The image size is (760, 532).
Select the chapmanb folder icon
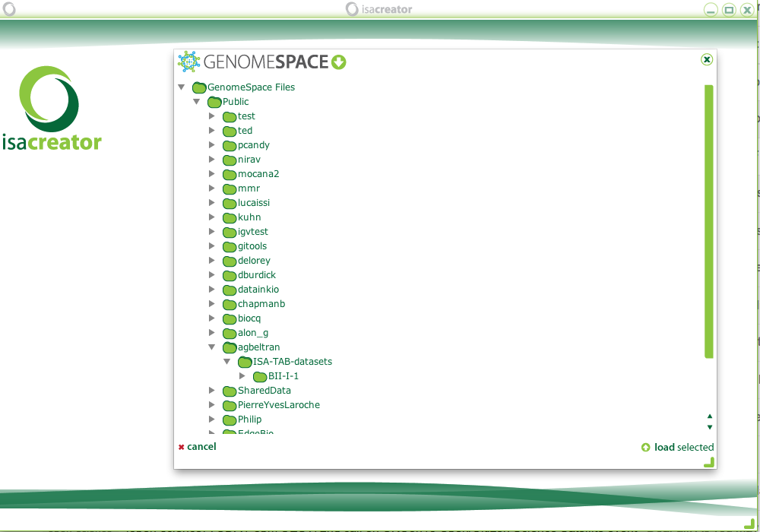230,304
